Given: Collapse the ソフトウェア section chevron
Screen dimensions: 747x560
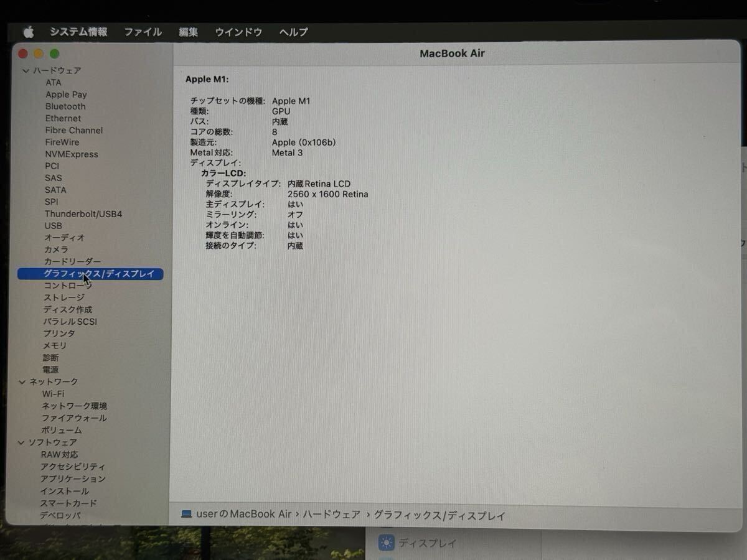Looking at the screenshot, I should pos(22,442).
